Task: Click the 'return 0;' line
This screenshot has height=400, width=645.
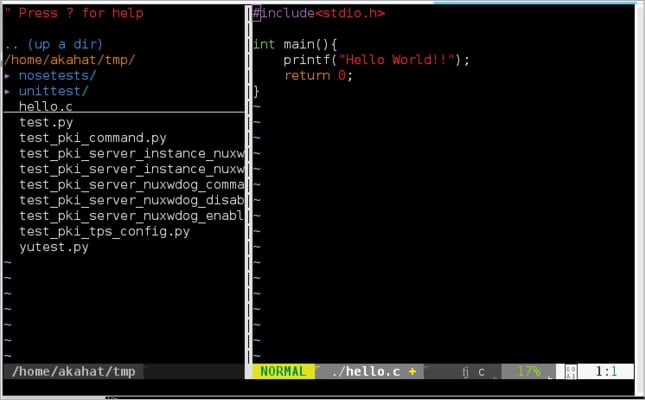Action: pos(318,76)
